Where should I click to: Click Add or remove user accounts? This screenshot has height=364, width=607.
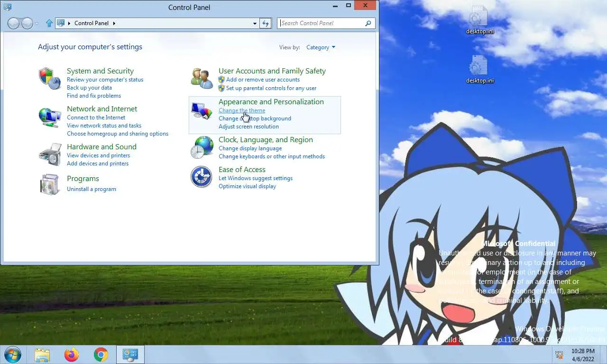click(263, 80)
